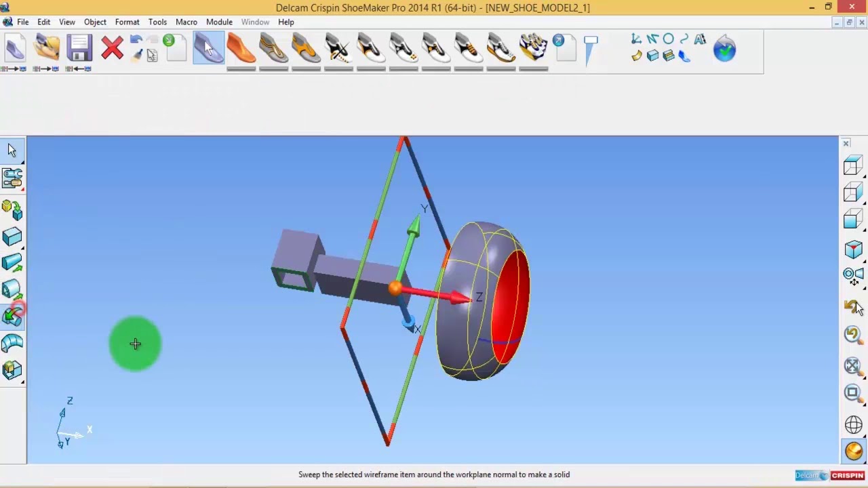Click the blue measuring tag tool icon
Viewport: 868px width, 488px height.
click(x=591, y=51)
